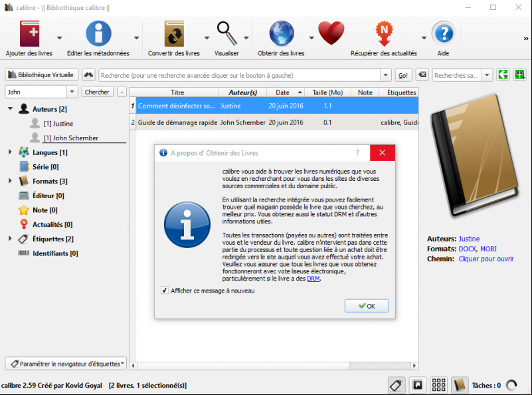Viewport: 532px width, 395px height.
Task: Show more toolbar items via chevron
Action: point(526,39)
